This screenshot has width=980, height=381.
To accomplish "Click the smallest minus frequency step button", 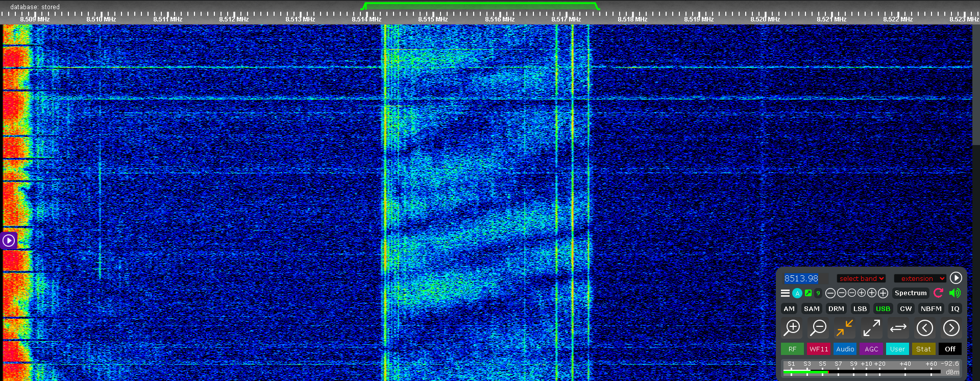I will click(x=852, y=293).
